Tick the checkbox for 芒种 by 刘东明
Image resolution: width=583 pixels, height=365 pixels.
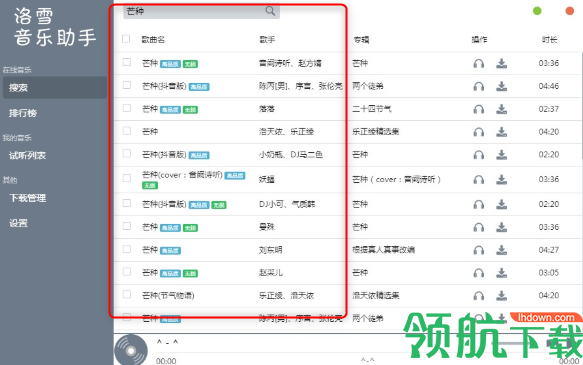tap(127, 249)
